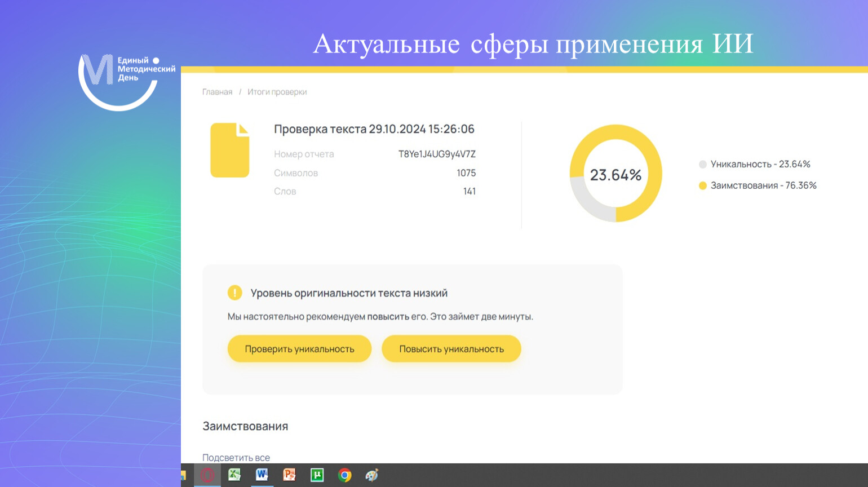Screen dimensions: 868x487
Task: Click the Подсветить все link
Action: [x=236, y=458]
